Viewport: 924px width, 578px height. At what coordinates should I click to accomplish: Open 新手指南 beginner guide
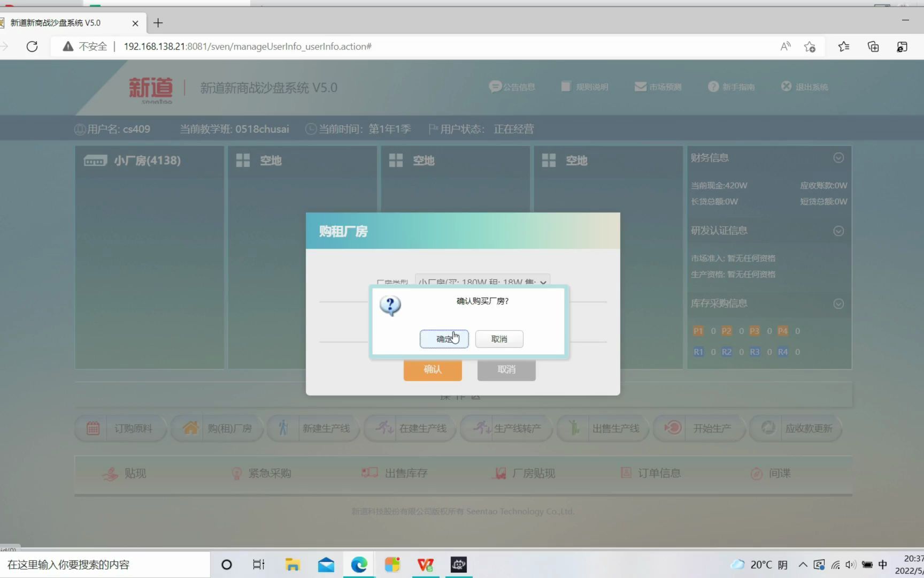[731, 87]
